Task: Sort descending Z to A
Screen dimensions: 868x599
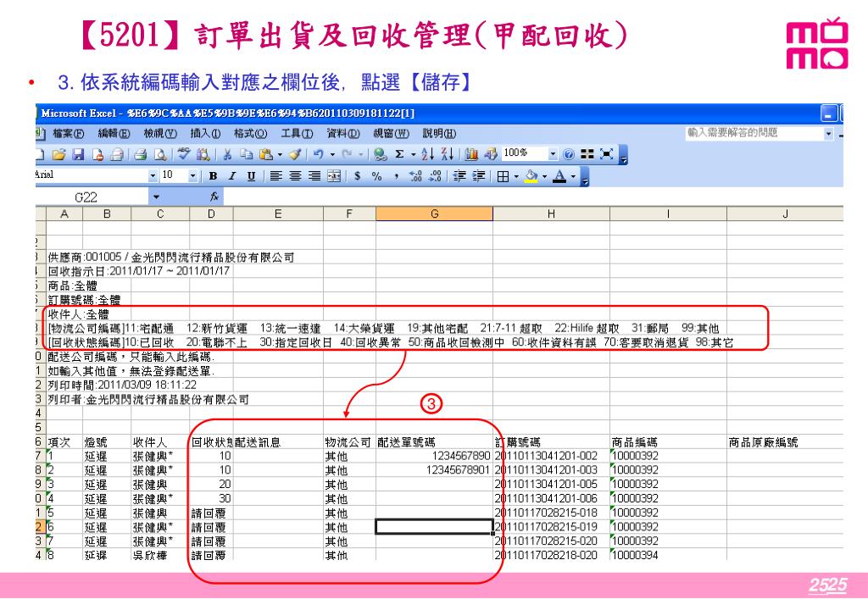Action: point(448,154)
